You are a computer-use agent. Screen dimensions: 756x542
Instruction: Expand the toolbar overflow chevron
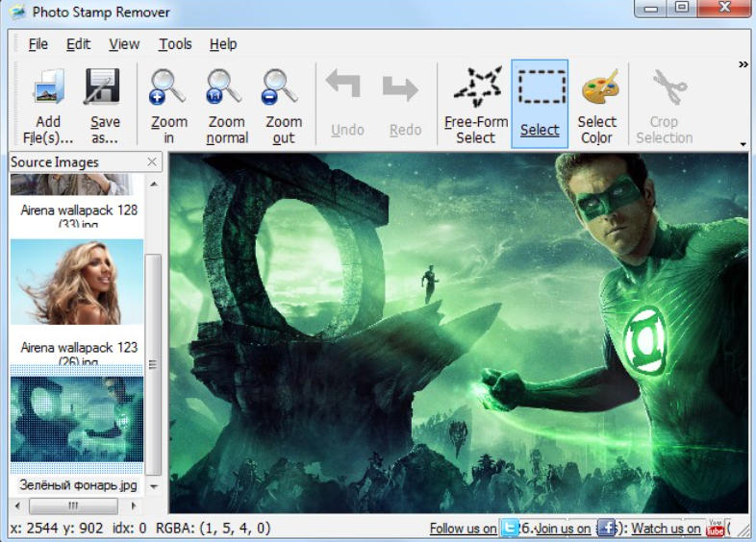pyautogui.click(x=743, y=64)
